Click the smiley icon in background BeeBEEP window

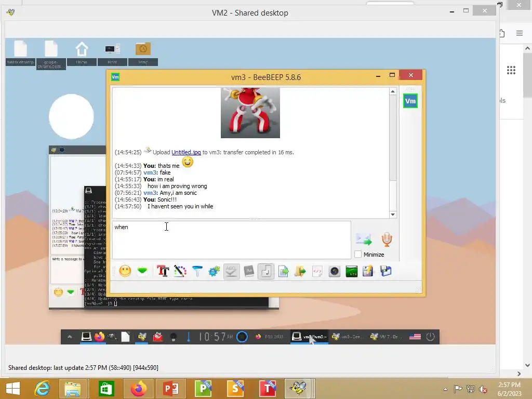click(58, 292)
